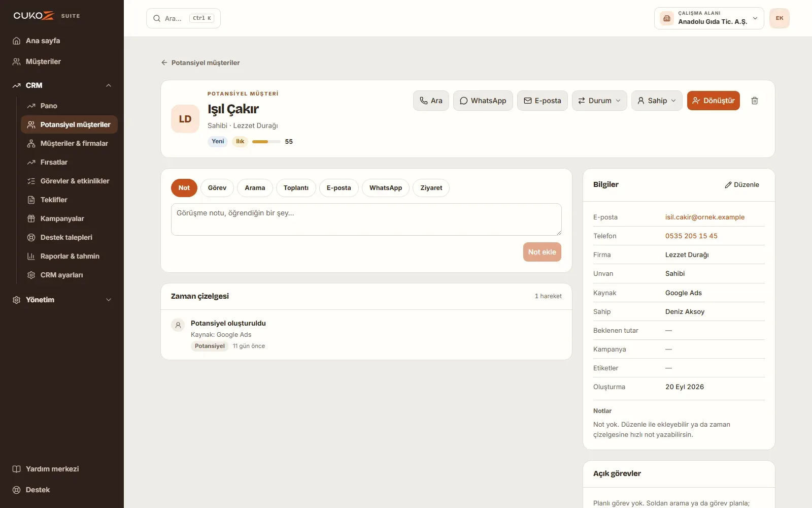The image size is (812, 508).
Task: Open Raporlar & tahmin sidebar item
Action: [x=69, y=256]
